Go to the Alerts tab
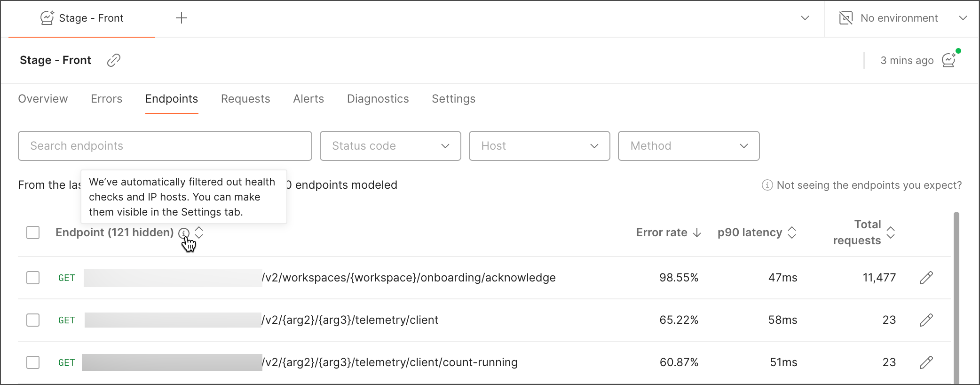This screenshot has height=385, width=980. coord(308,99)
